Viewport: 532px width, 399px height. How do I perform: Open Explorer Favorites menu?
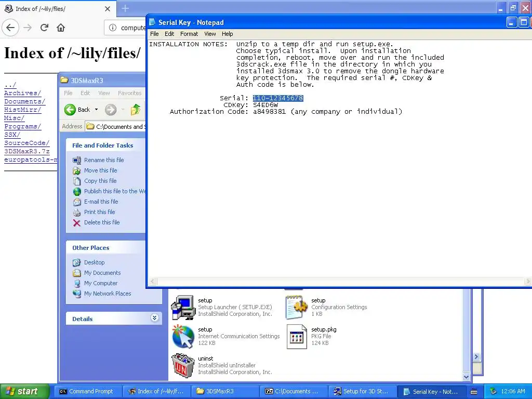129,93
